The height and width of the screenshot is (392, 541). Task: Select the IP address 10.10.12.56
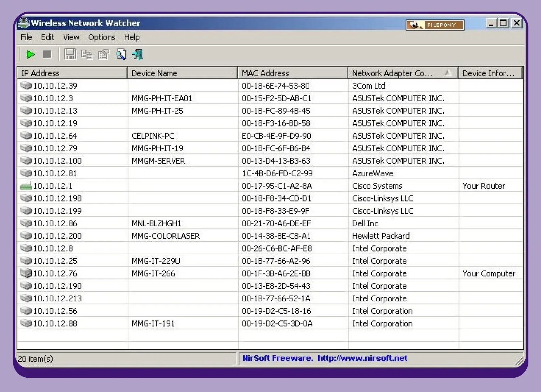[x=55, y=311]
